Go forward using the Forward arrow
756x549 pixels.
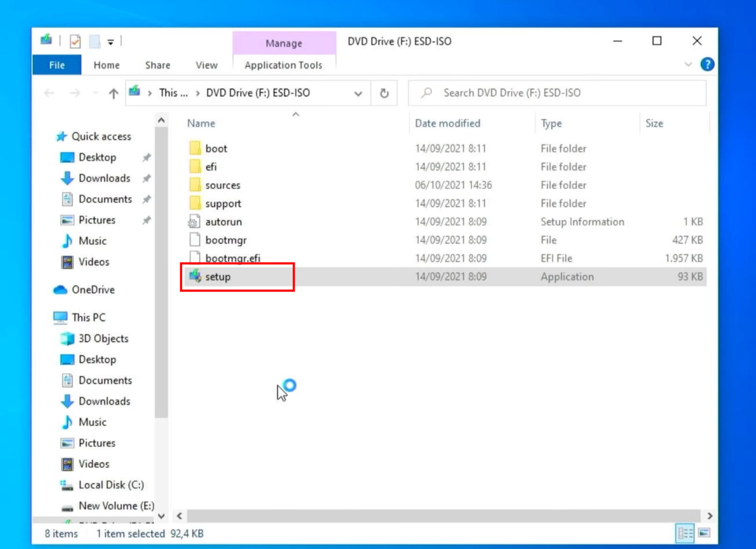tap(75, 93)
